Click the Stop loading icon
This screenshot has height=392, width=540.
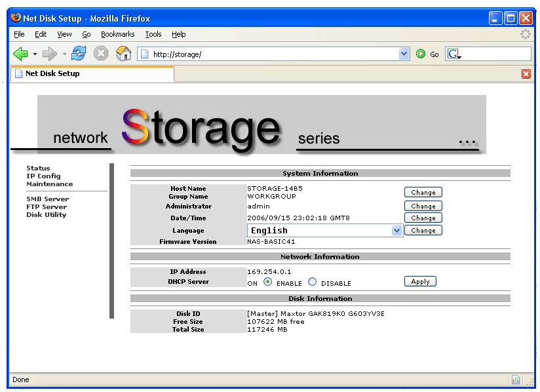tap(100, 54)
